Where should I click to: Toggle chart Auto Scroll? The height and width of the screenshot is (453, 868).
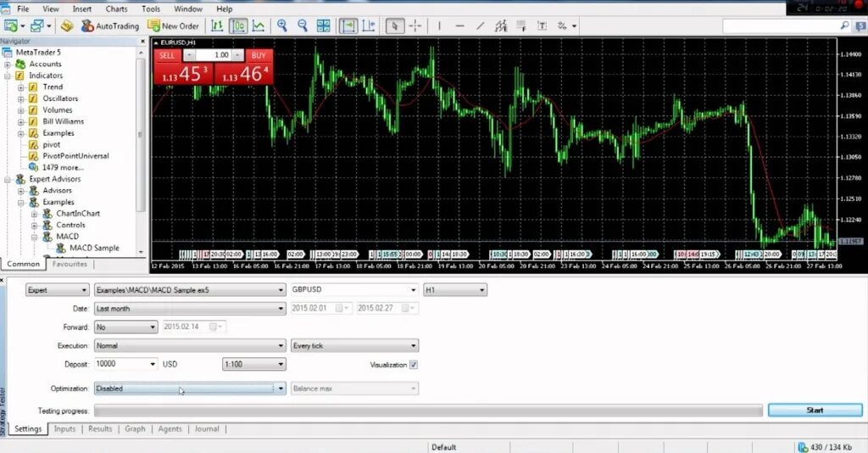pos(348,25)
